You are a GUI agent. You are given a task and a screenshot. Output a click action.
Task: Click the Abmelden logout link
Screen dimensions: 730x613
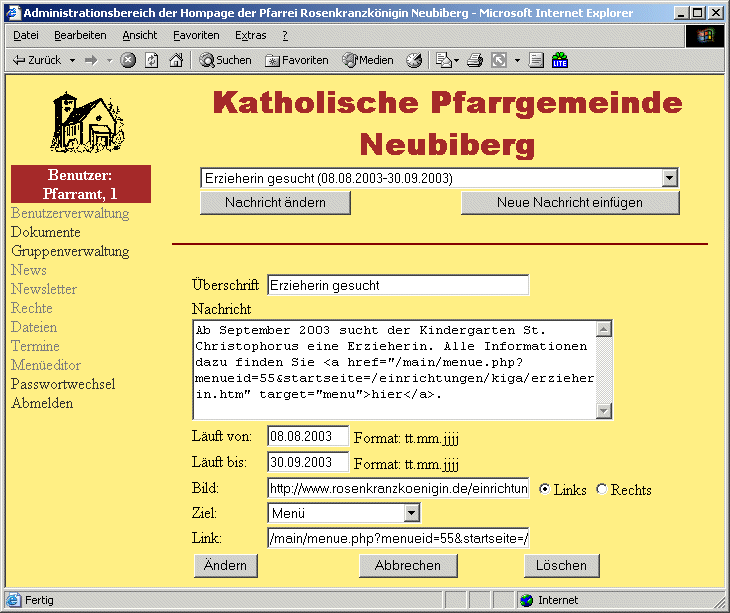42,403
